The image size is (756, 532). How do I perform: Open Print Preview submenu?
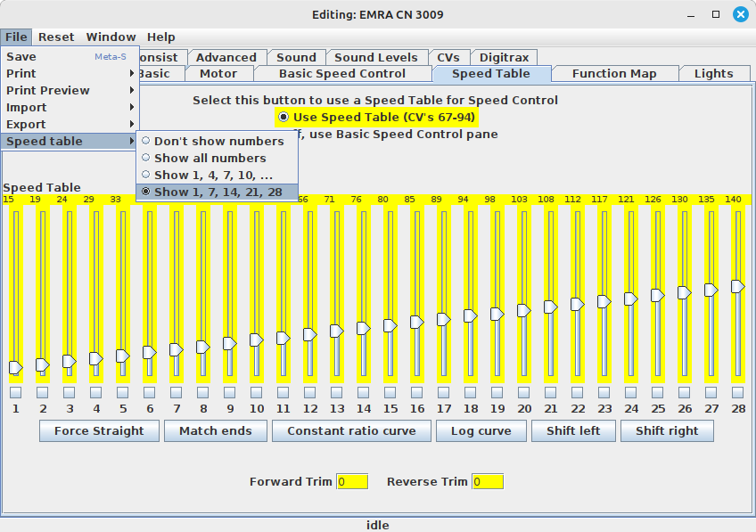pyautogui.click(x=70, y=90)
